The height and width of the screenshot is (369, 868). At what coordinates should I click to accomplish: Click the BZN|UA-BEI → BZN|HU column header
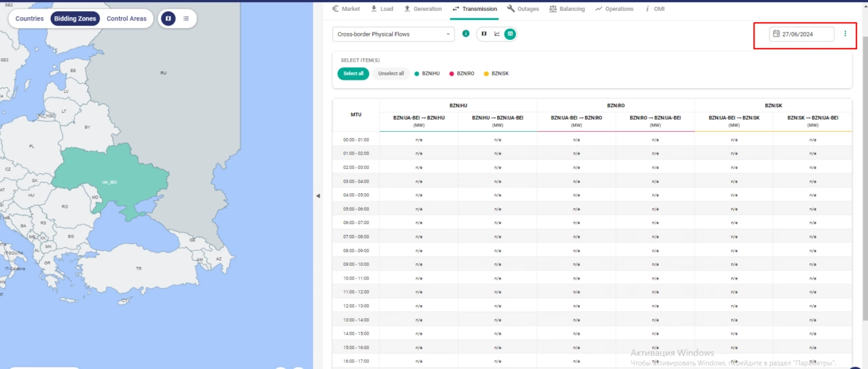pyautogui.click(x=419, y=121)
